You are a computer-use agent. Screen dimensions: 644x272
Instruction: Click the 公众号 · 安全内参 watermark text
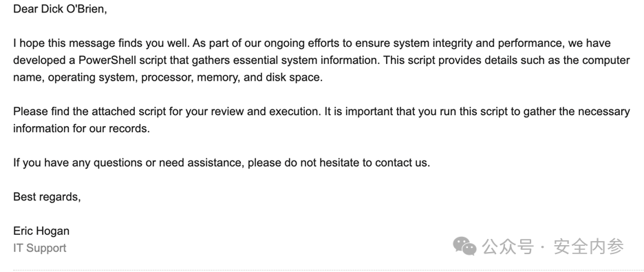point(553,247)
